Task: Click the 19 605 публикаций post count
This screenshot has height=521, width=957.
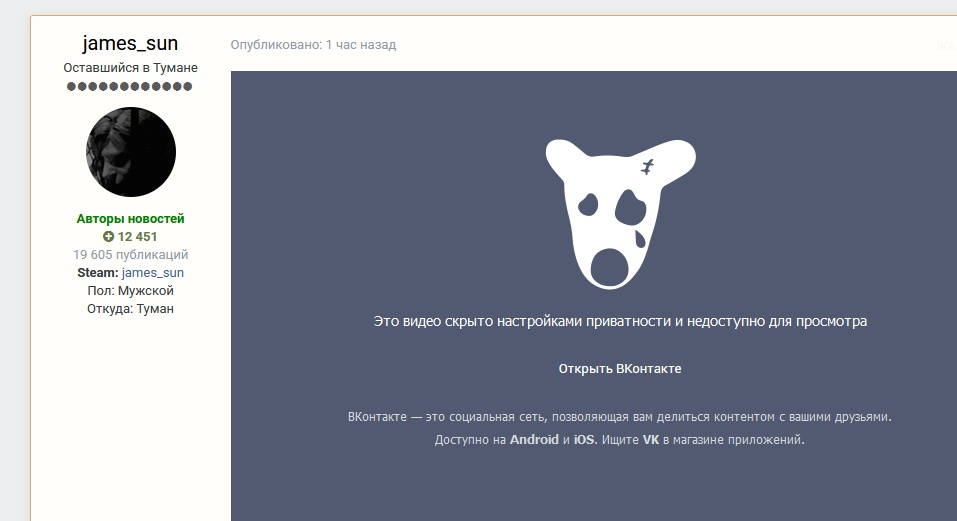Action: [x=131, y=254]
